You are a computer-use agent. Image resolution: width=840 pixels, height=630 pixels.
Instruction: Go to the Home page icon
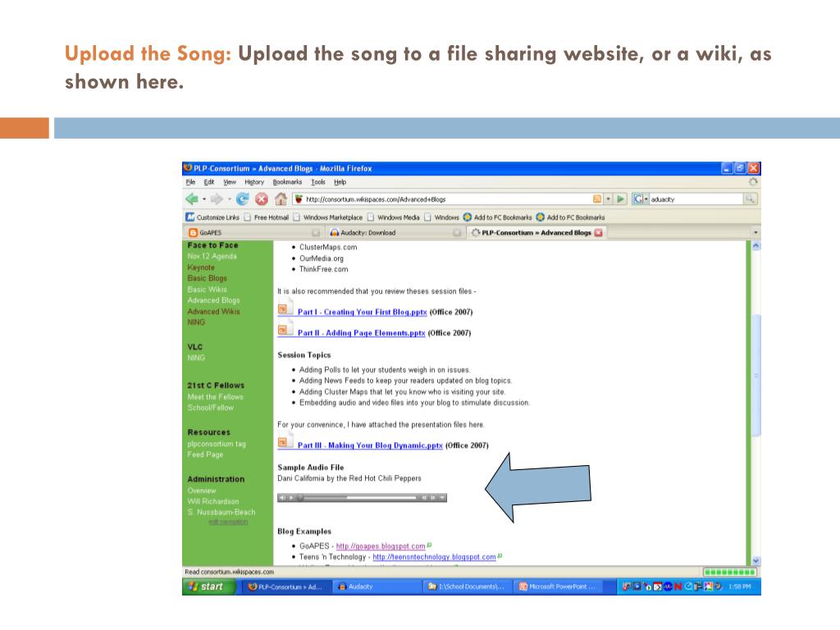pos(281,199)
